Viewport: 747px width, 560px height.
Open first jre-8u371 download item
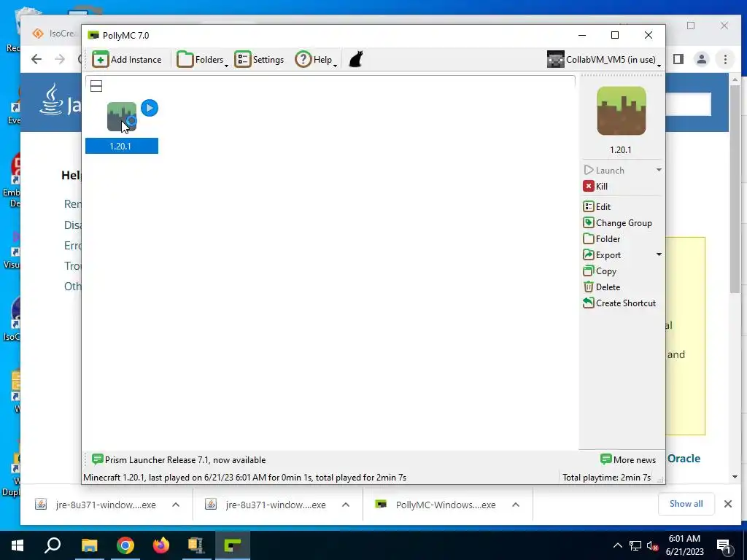(x=97, y=505)
